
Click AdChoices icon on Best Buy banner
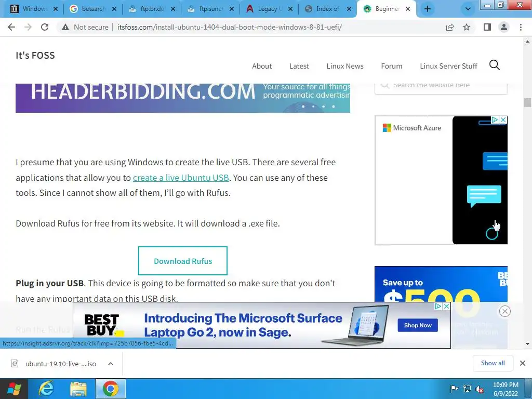[438, 307]
